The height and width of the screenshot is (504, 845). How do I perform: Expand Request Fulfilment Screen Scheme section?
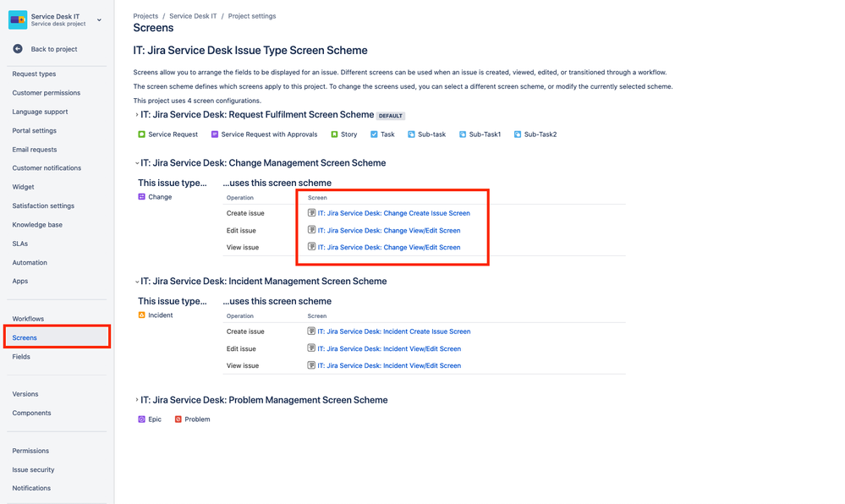click(x=136, y=115)
